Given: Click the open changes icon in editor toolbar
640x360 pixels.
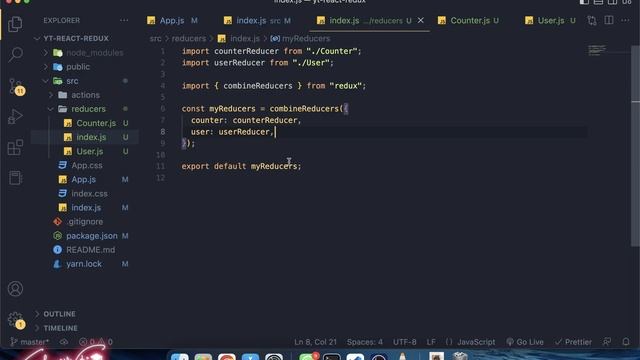Looking at the screenshot, I should coord(592,20).
